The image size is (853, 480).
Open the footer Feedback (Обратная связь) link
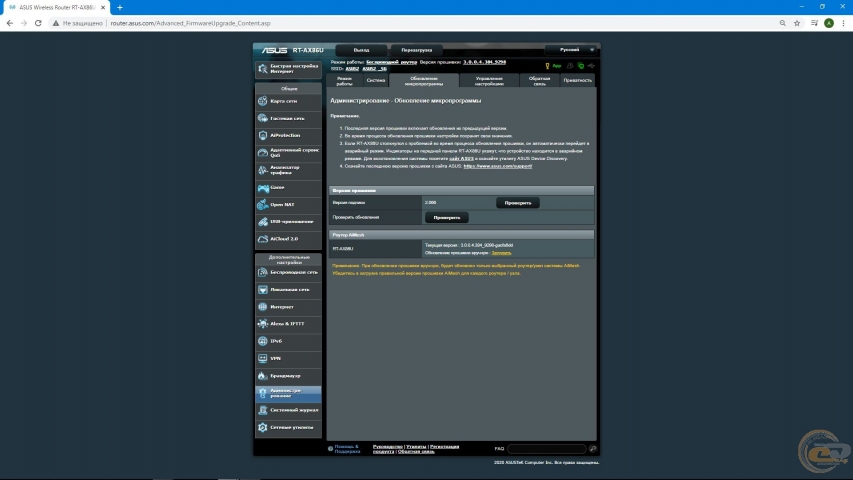(x=416, y=452)
